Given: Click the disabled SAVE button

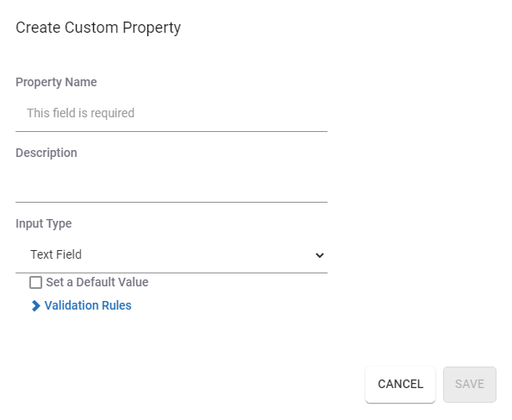Looking at the screenshot, I should pyautogui.click(x=470, y=384).
